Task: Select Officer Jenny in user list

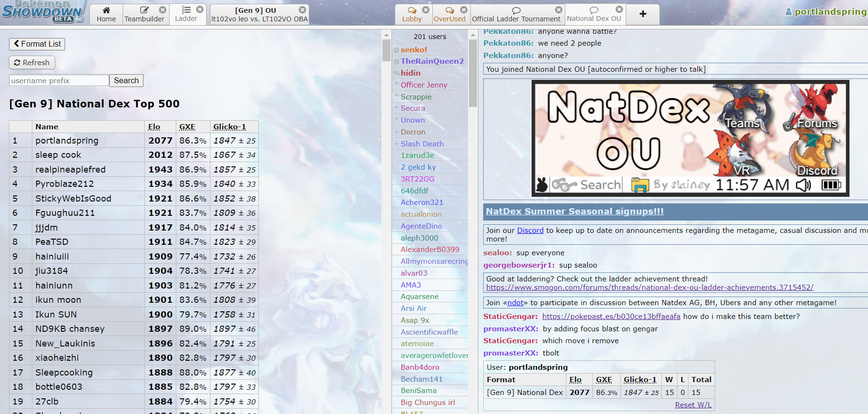Action: (430, 85)
